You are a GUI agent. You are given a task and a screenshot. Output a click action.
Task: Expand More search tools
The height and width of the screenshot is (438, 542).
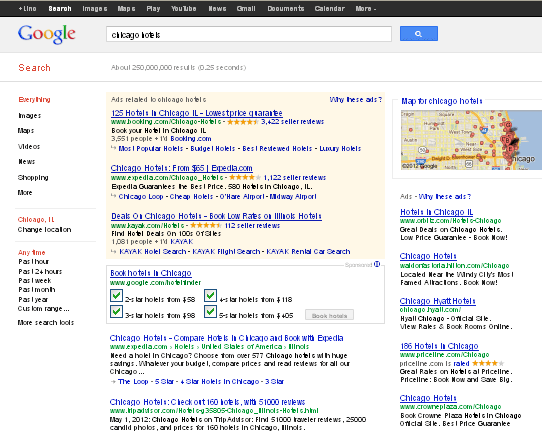click(46, 323)
